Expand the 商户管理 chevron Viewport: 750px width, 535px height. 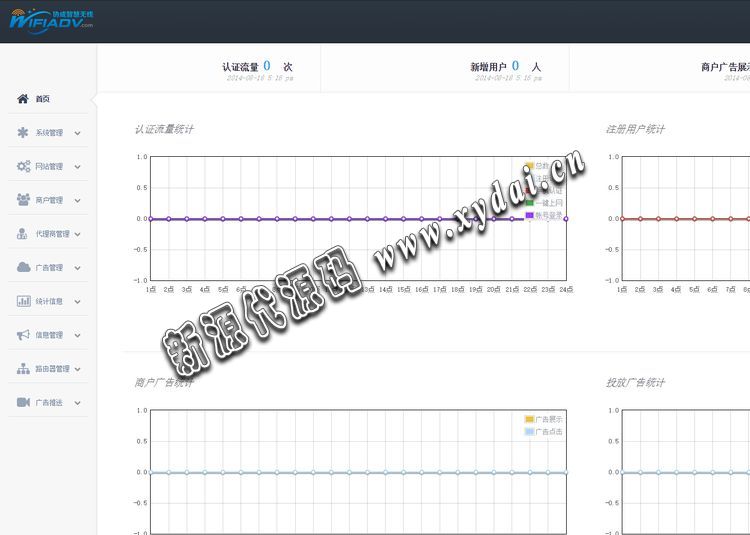pos(77,201)
